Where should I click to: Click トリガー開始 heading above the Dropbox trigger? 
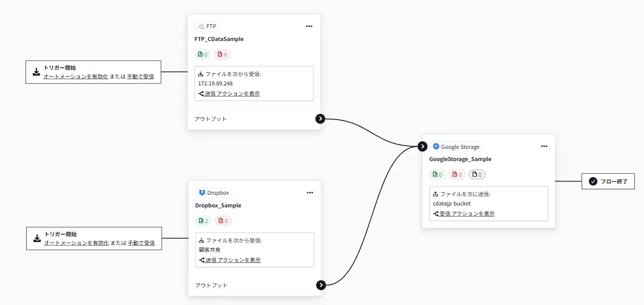[x=60, y=234]
